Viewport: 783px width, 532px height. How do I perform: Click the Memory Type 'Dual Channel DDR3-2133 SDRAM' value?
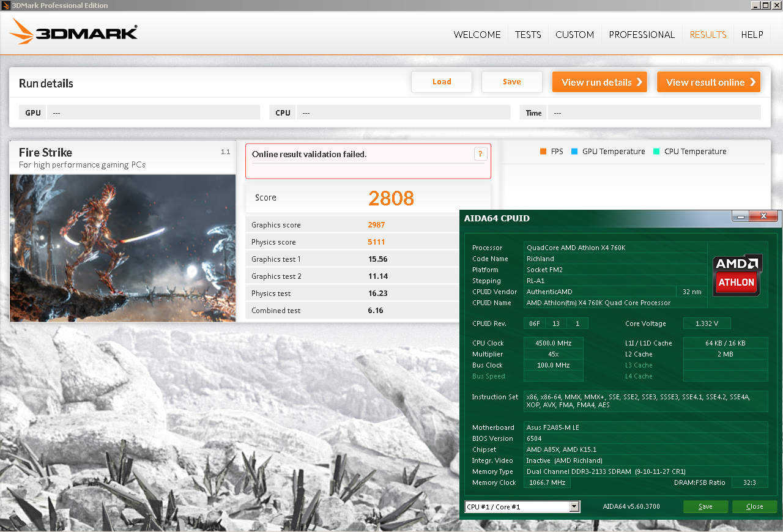pyautogui.click(x=606, y=471)
